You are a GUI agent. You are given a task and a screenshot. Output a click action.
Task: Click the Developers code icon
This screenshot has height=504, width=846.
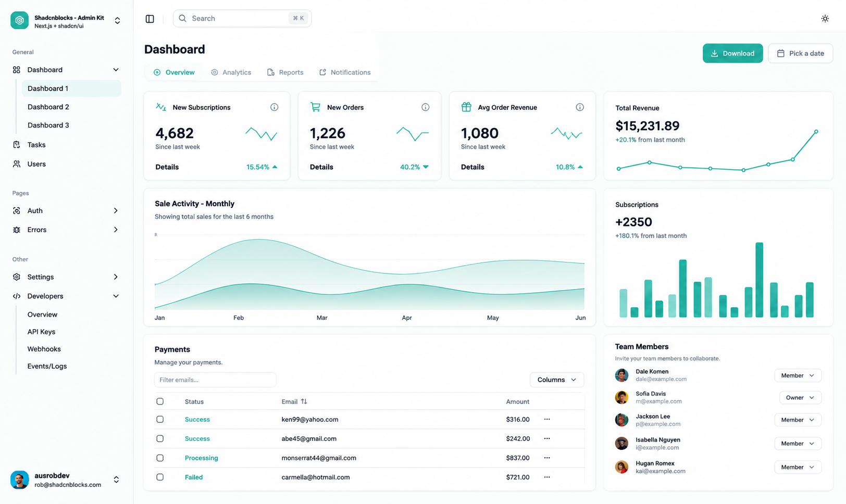pyautogui.click(x=17, y=296)
